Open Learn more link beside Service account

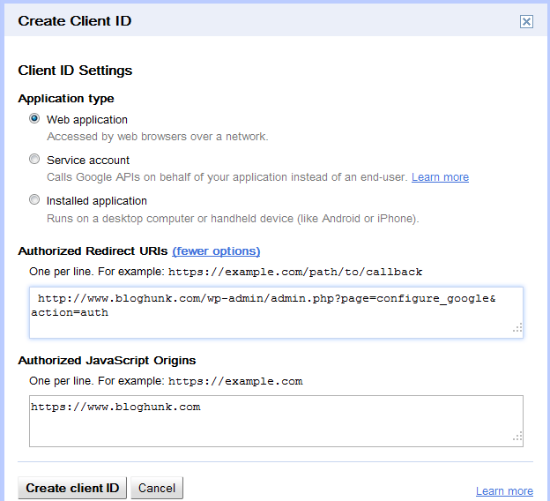[440, 177]
